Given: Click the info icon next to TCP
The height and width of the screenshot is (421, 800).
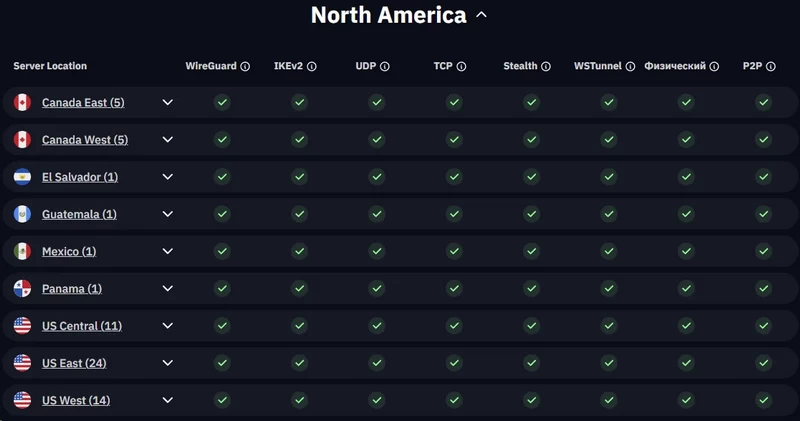Looking at the screenshot, I should click(461, 66).
